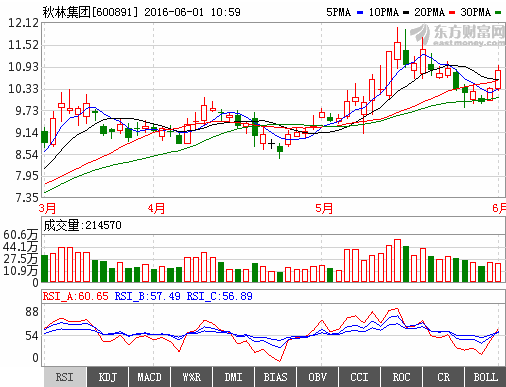
Task: Click the green 30PMA legend swatch
Action: tap(498, 13)
